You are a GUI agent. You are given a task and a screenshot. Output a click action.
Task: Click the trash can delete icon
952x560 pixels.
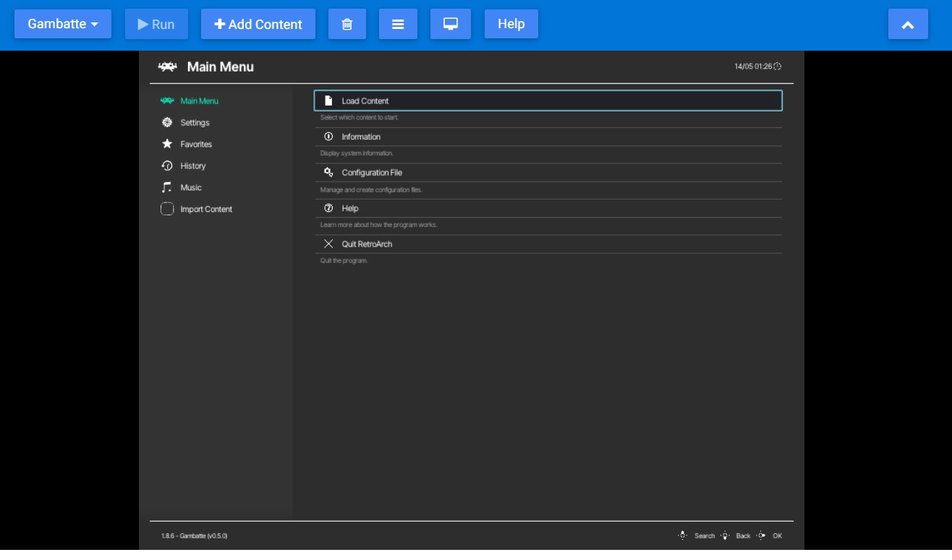tap(347, 24)
